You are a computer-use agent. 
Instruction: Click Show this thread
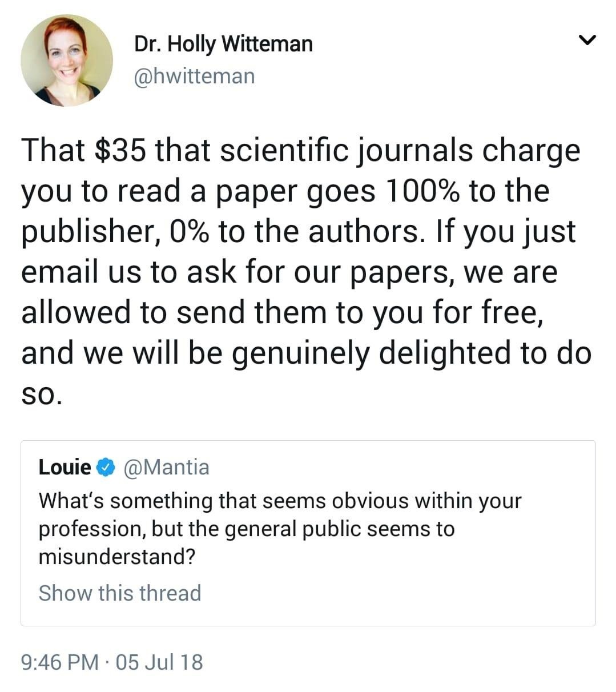120,593
